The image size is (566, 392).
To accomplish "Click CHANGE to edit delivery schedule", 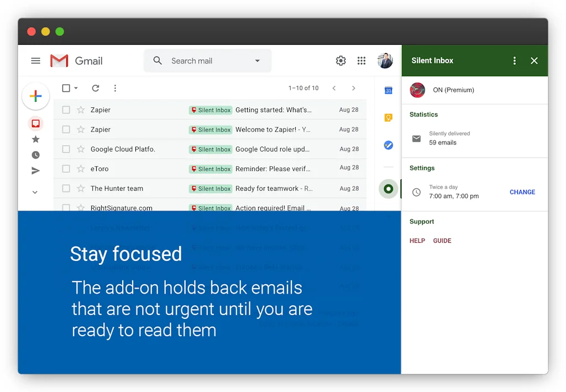I will [x=522, y=192].
